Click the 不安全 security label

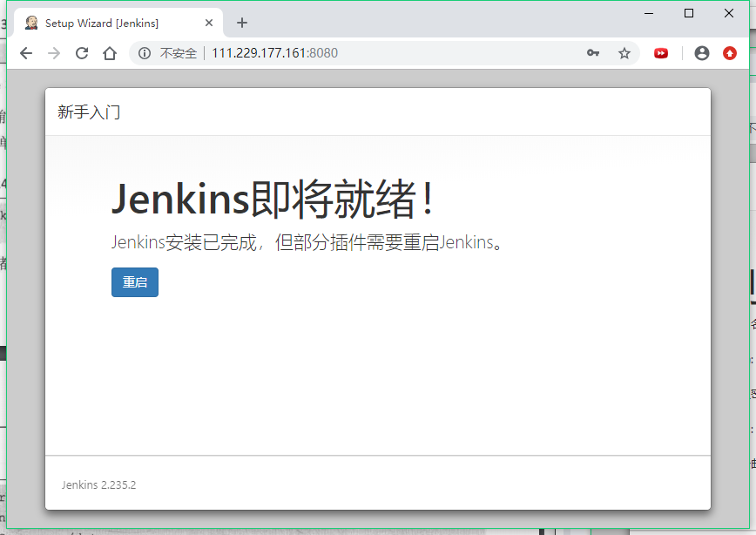tap(179, 53)
